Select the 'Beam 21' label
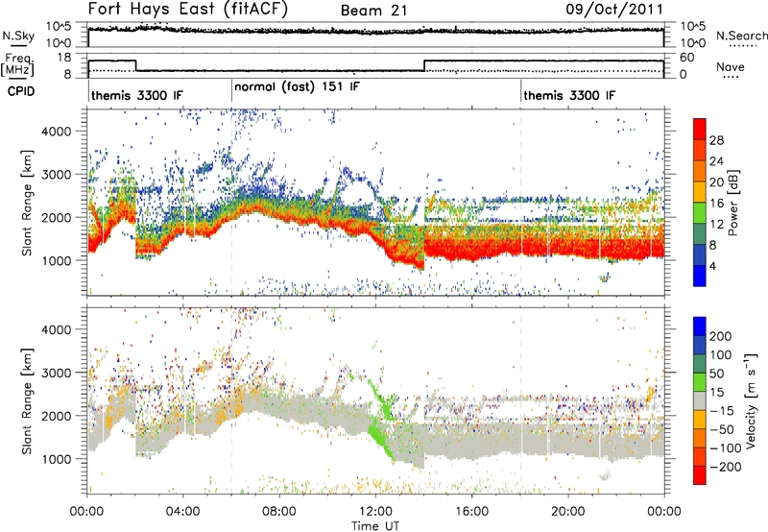 tap(373, 11)
